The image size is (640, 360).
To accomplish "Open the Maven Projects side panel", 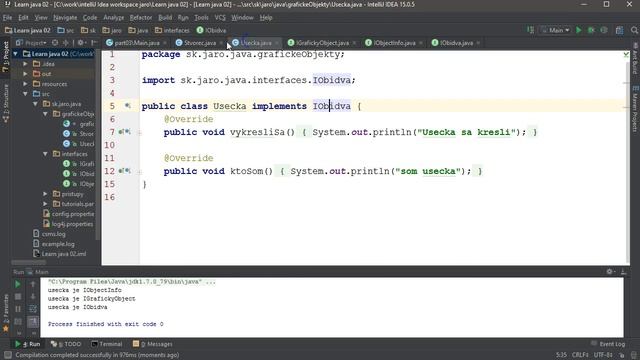I will tap(635, 109).
